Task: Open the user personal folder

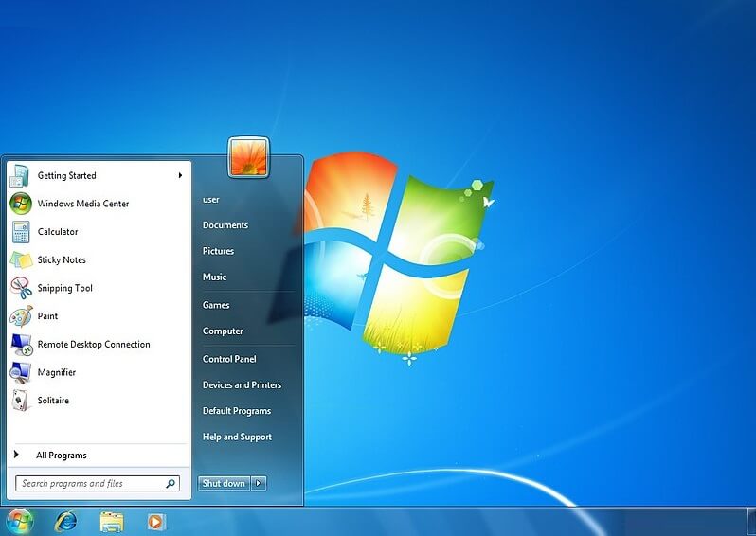Action: [210, 200]
